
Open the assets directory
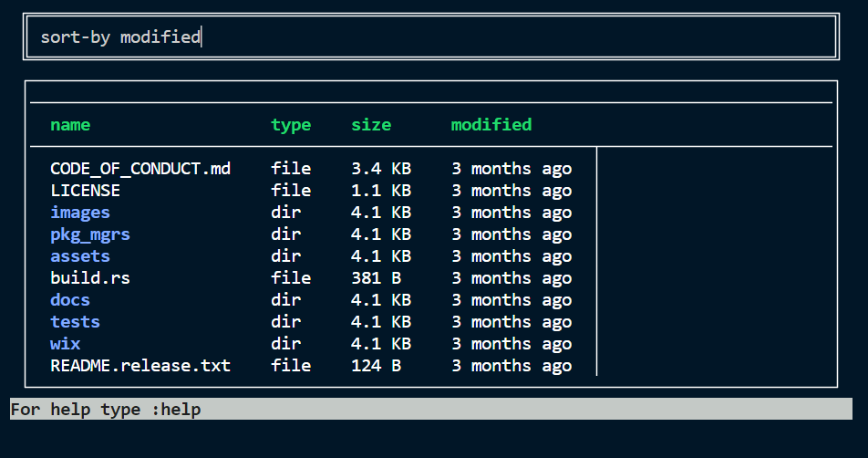(80, 256)
